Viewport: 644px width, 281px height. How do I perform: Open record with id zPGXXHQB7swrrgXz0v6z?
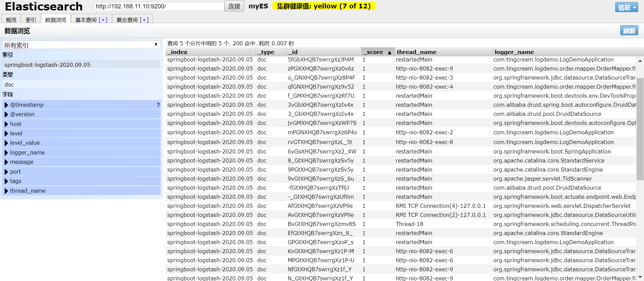pos(320,68)
